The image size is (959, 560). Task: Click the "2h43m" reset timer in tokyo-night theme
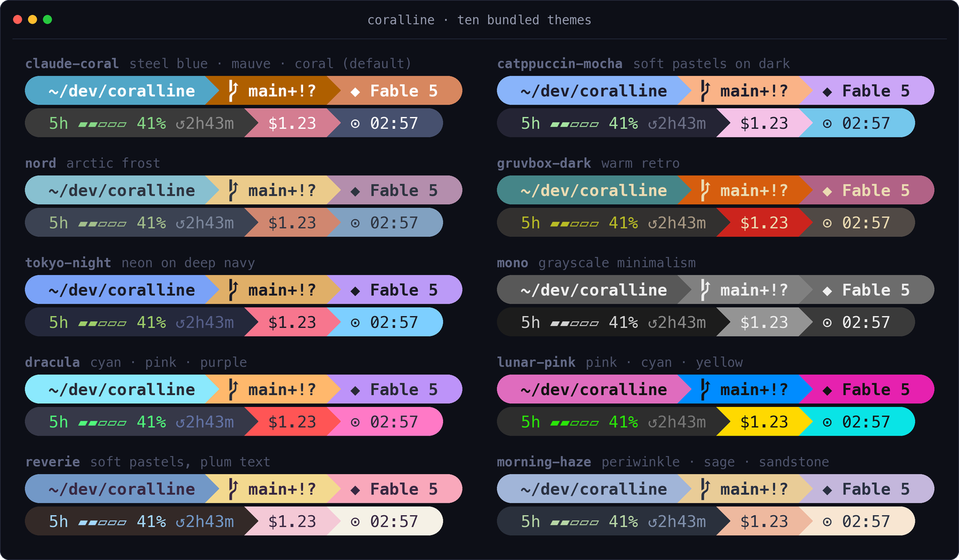210,322
